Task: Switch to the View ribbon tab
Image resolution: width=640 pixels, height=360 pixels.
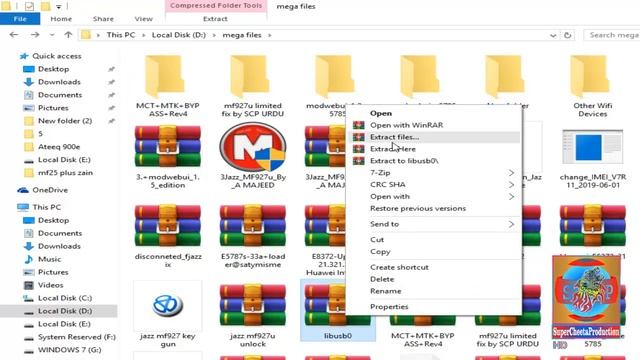Action: click(x=144, y=19)
